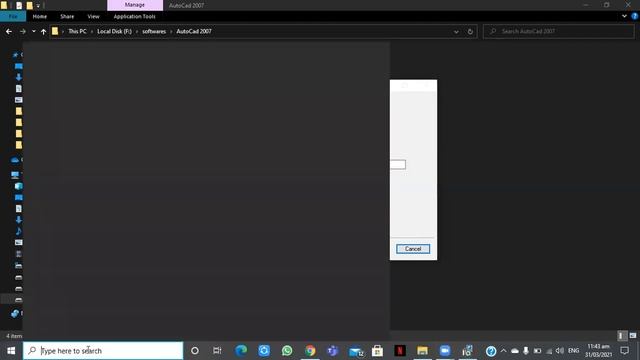Expand the address bar history dropdown

coord(456,32)
